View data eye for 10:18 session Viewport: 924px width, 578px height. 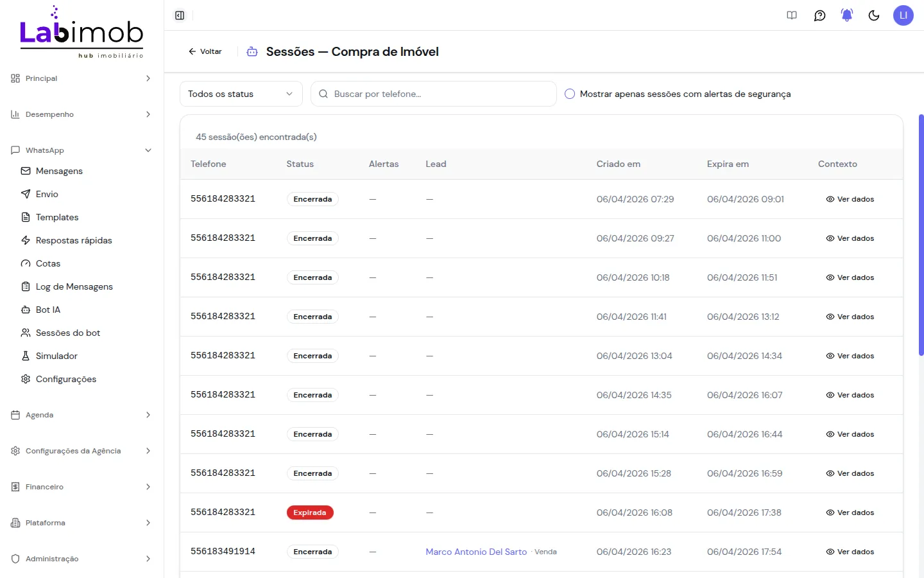click(830, 277)
